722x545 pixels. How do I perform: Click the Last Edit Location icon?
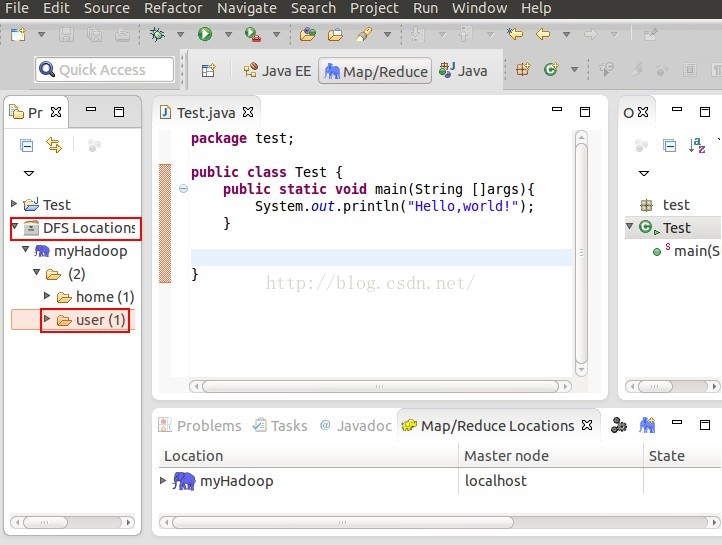tap(515, 34)
